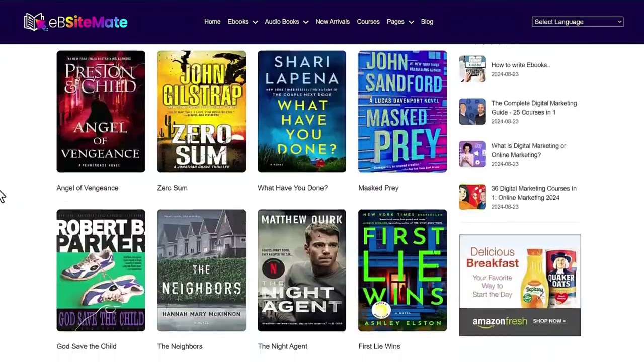
Task: Click the First Lie Wins book cover
Action: (x=403, y=270)
